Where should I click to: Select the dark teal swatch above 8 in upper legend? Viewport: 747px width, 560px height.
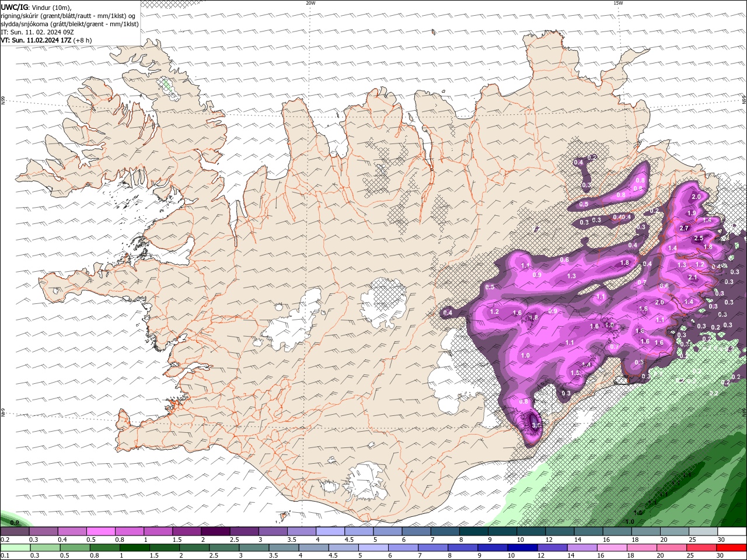click(473, 531)
